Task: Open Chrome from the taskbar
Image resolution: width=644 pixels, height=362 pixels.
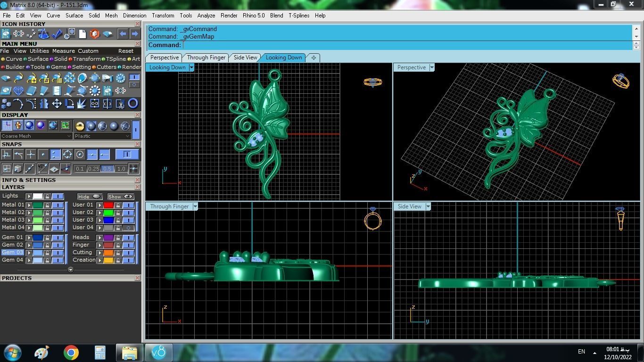Action: click(x=71, y=353)
